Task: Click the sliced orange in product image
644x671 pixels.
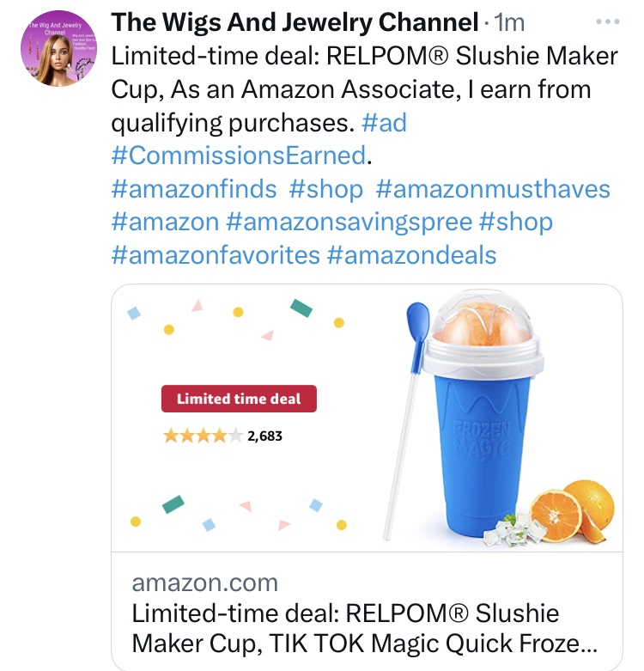Action: click(x=572, y=513)
